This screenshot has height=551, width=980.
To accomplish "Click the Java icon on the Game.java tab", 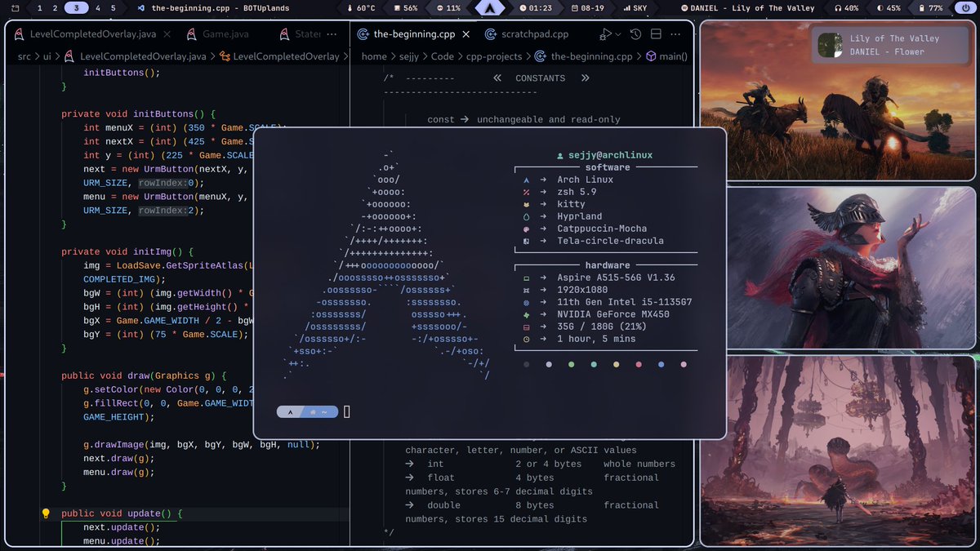I will click(x=192, y=34).
